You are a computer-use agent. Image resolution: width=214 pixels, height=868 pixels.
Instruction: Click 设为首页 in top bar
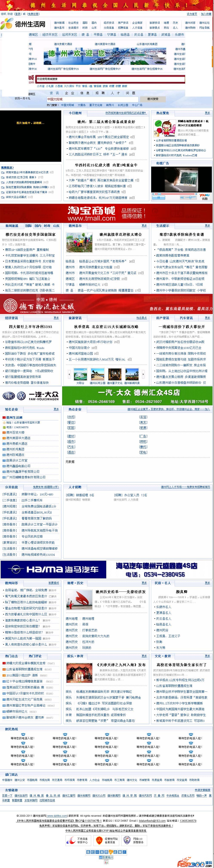pyautogui.click(x=192, y=14)
